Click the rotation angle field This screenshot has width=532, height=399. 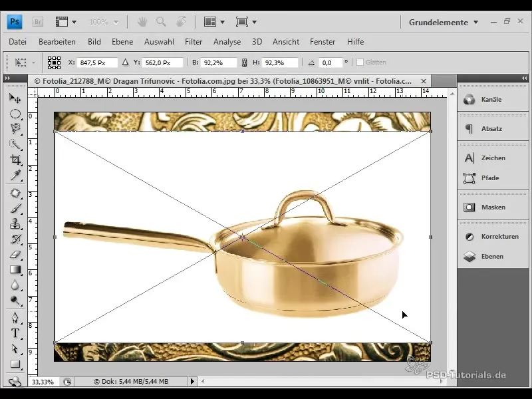pos(331,63)
